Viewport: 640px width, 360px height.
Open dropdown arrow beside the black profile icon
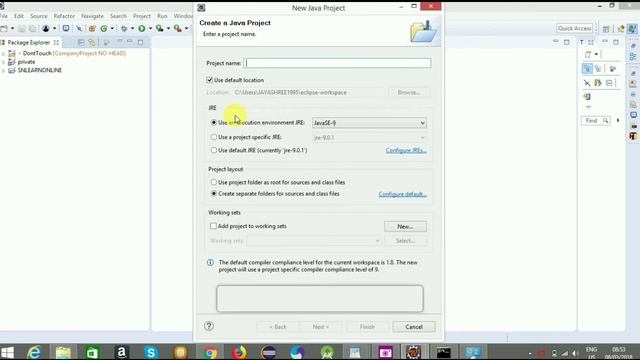(54, 29)
